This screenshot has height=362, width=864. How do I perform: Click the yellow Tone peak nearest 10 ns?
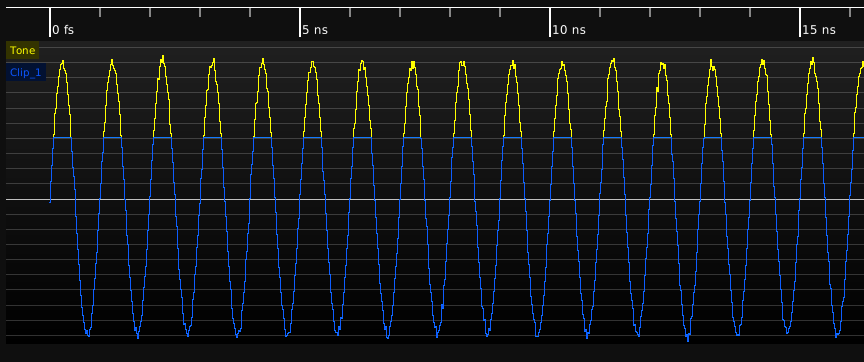pos(563,63)
